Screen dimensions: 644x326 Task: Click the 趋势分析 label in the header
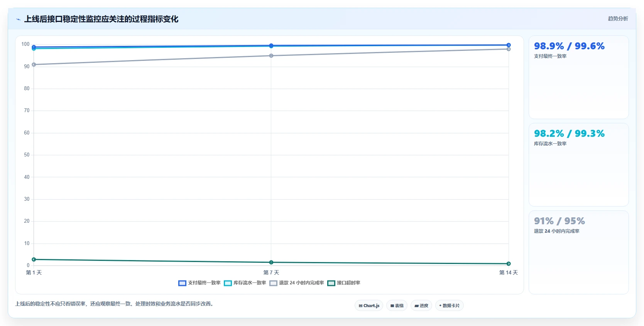click(x=618, y=18)
